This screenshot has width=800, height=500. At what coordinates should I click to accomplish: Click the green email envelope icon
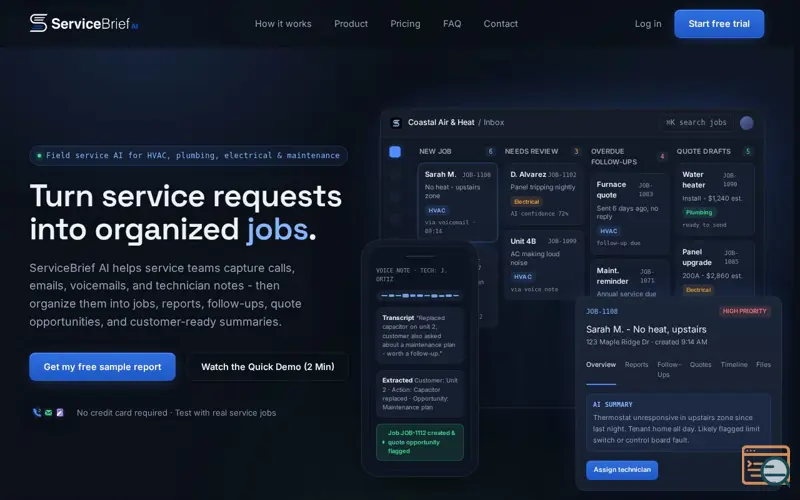pos(48,413)
